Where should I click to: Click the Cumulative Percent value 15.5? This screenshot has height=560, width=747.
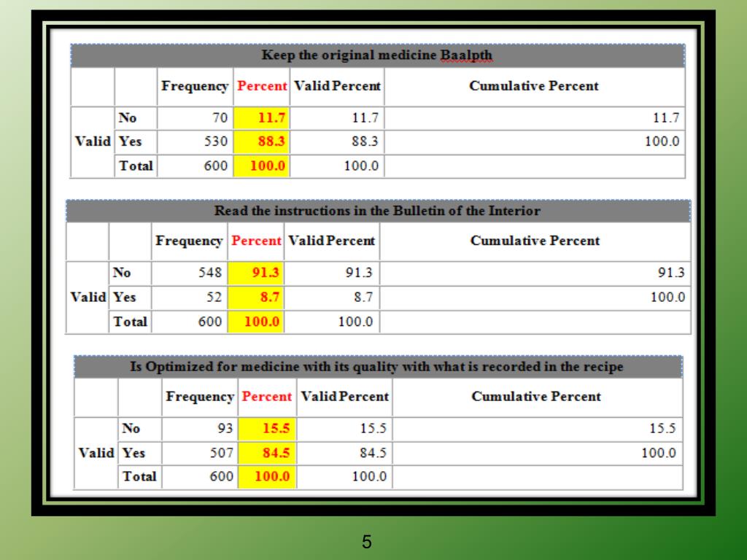662,428
